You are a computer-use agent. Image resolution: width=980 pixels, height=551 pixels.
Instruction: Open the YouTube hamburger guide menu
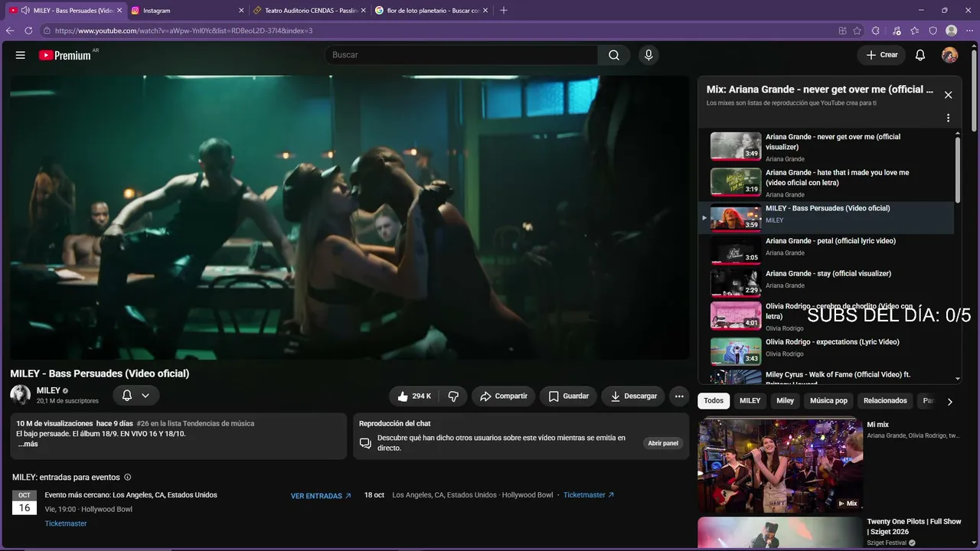21,55
